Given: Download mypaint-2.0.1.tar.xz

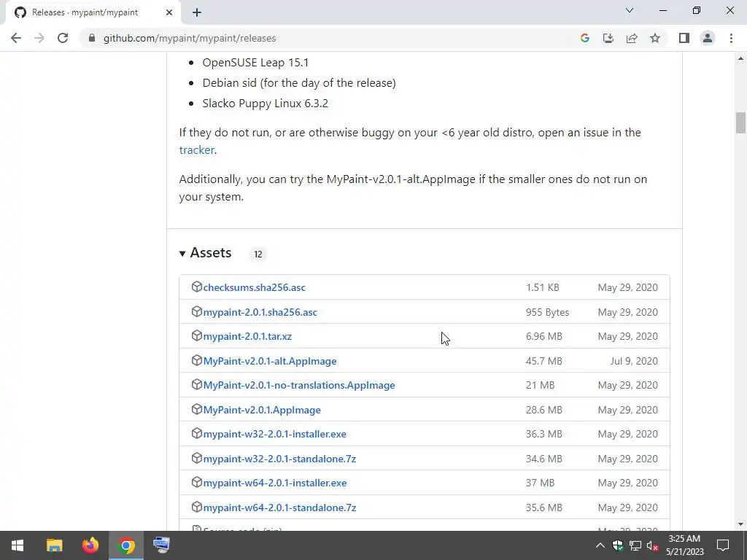Looking at the screenshot, I should coord(247,336).
